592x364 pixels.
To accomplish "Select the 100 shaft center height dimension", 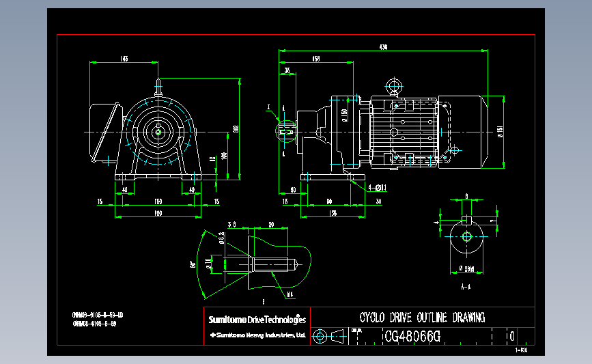I will pyautogui.click(x=224, y=156).
